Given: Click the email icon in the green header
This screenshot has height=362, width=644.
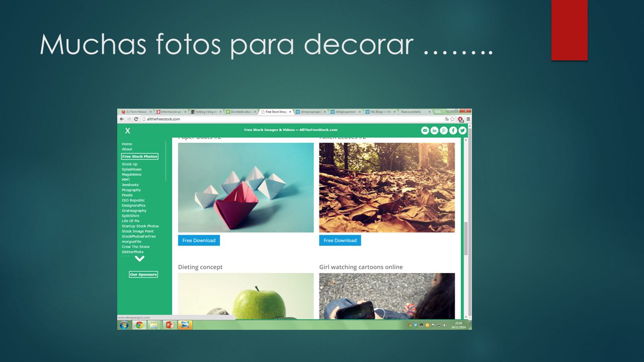Looking at the screenshot, I should (425, 130).
